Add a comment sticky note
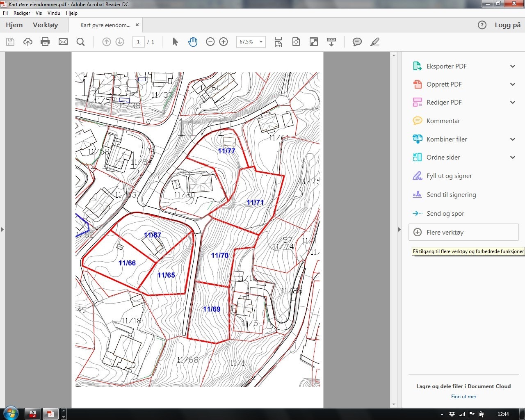 pos(357,42)
